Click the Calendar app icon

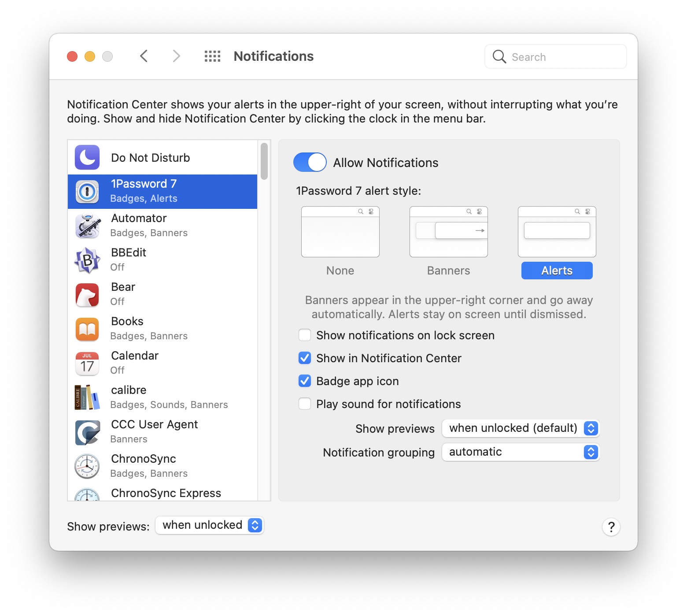[87, 364]
